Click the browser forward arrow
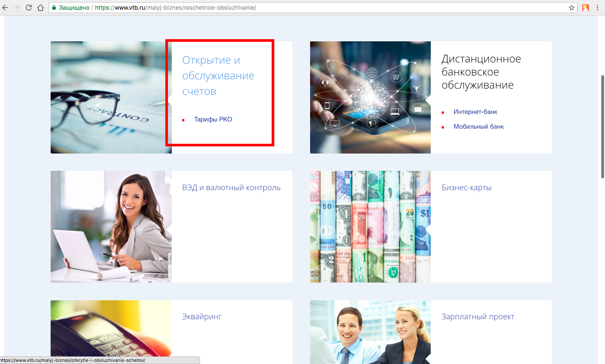Screen dimensions: 605x364 pos(17,8)
